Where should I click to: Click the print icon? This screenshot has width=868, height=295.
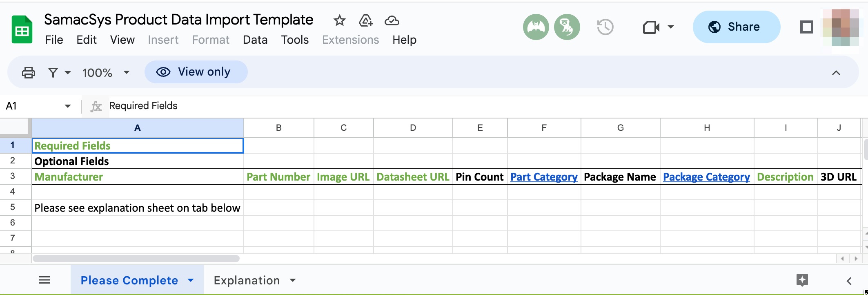[28, 73]
